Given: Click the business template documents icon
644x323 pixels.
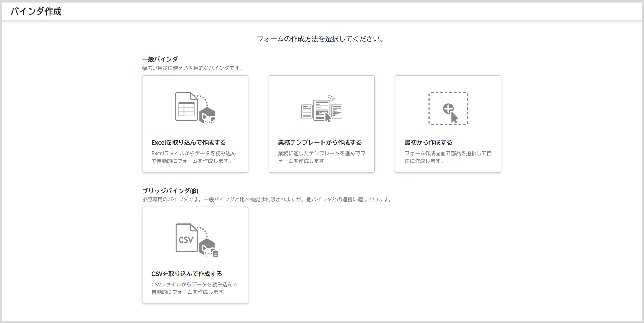Looking at the screenshot, I should pos(321,109).
